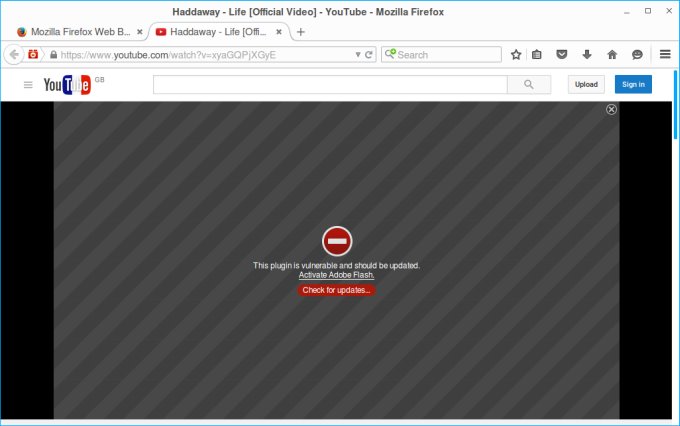This screenshot has width=680, height=426.
Task: Click the address bar URL text
Action: tap(168, 55)
